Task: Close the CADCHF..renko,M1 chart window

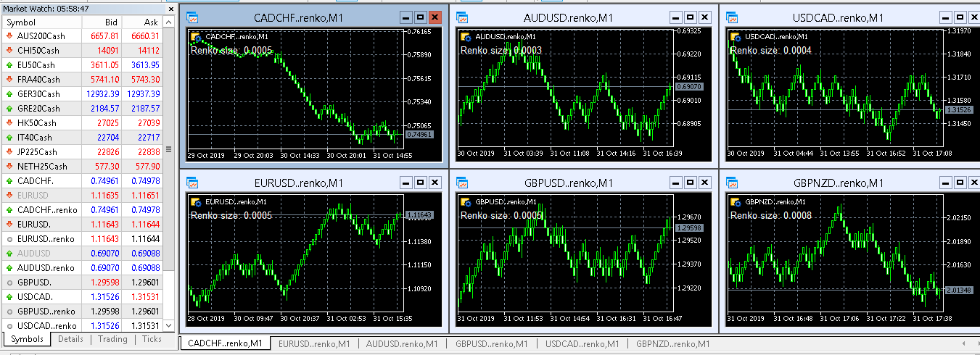Action: [x=435, y=17]
